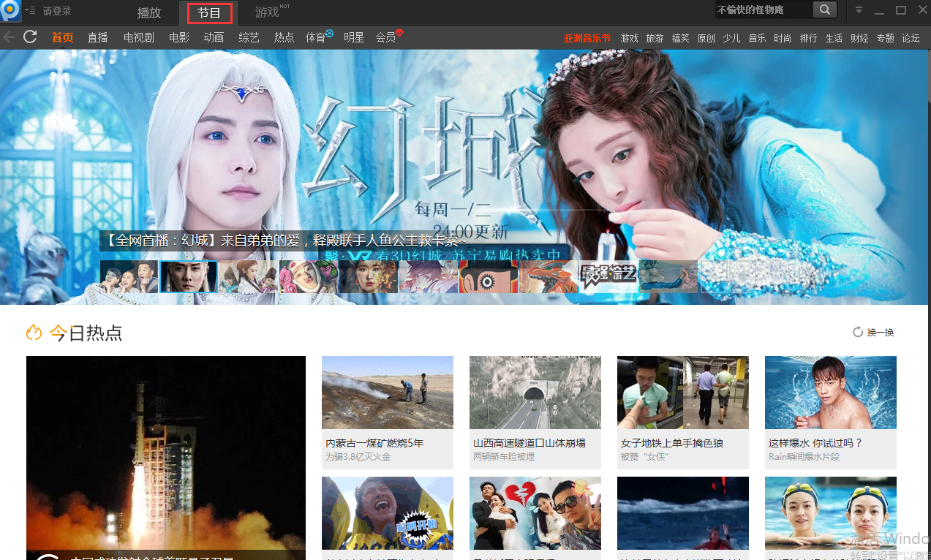Click the 换一换 refresh icon
Image resolution: width=931 pixels, height=560 pixels.
point(858,333)
